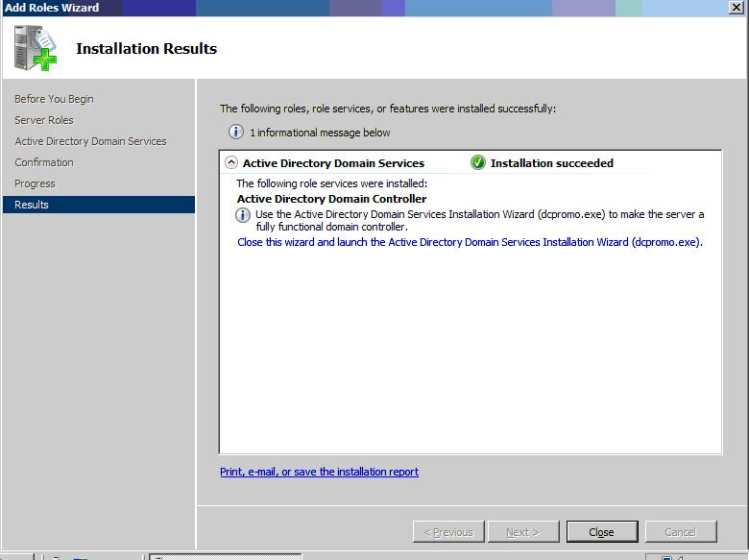
Task: Click the Add Roles Wizard server icon
Action: (x=36, y=48)
